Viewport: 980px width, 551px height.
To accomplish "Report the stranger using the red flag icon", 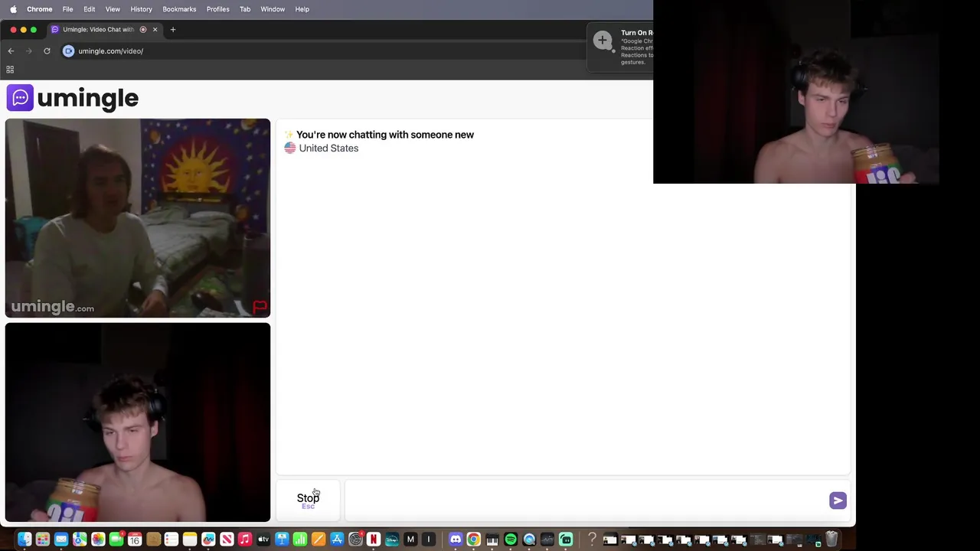I will tap(260, 308).
